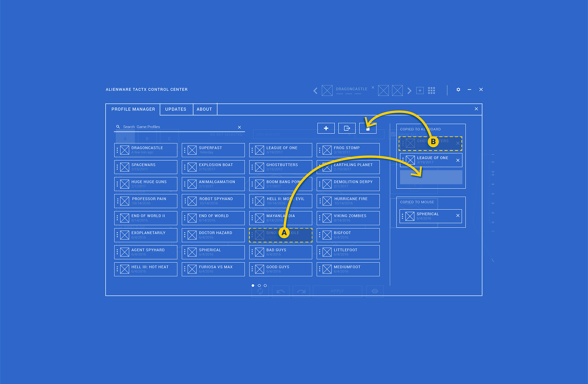Click the delete profile trash button
This screenshot has height=384, width=588.
click(x=368, y=129)
